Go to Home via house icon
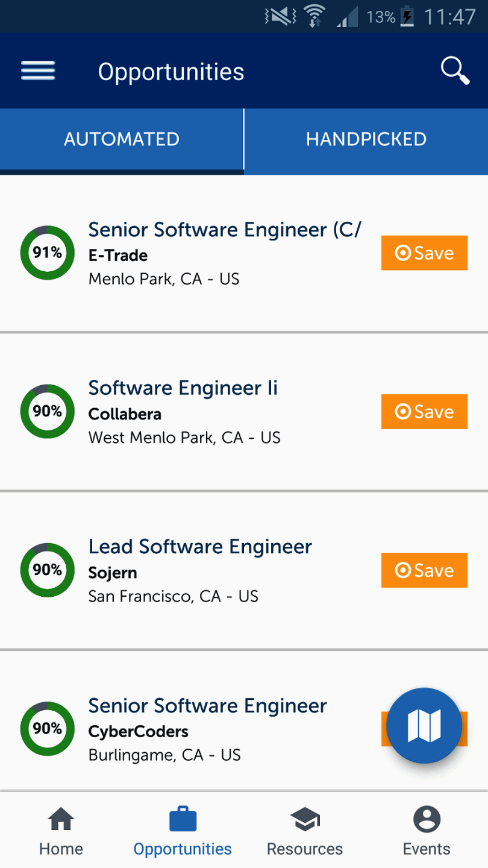The height and width of the screenshot is (868, 488). coord(61,820)
